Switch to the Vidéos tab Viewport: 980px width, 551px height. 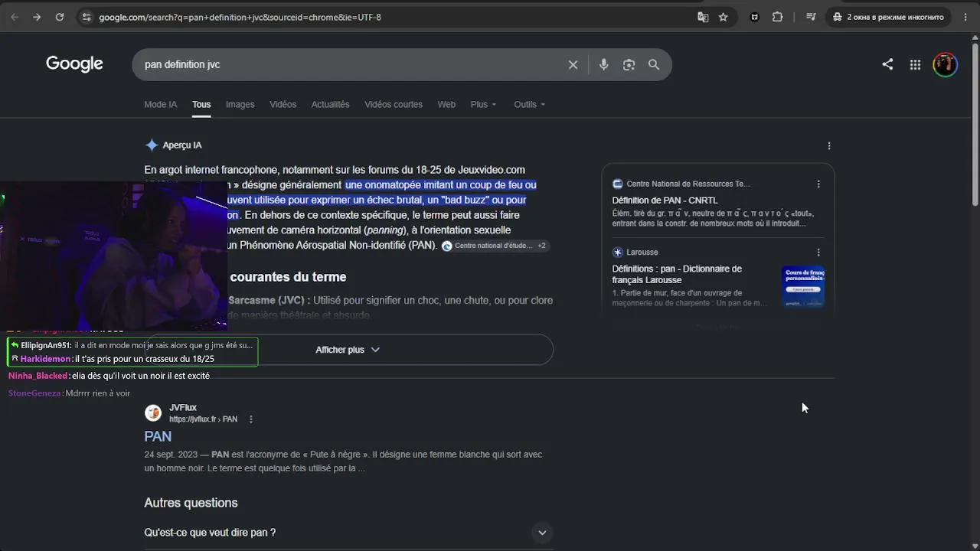pos(283,104)
